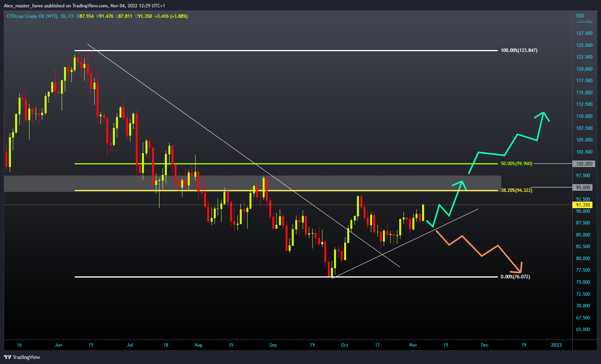Image resolution: width=601 pixels, height=364 pixels.
Task: Click the 125.000 price axis label
Action: [x=584, y=45]
